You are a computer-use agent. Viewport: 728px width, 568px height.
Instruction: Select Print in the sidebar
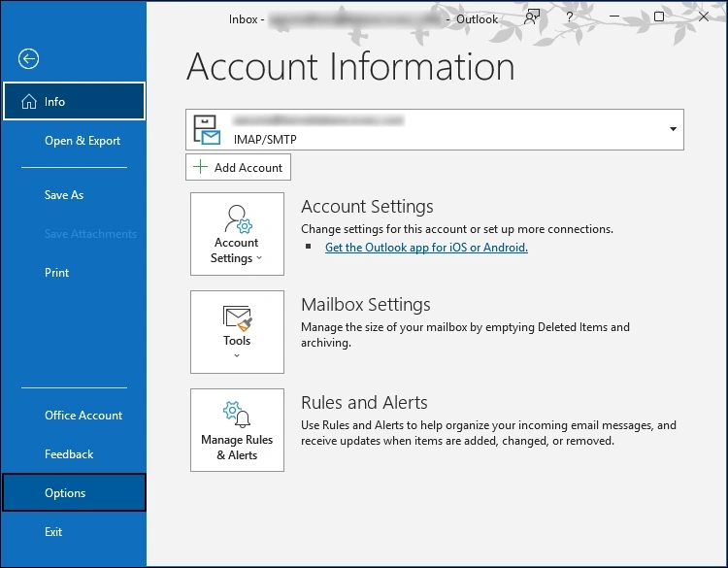pos(75,272)
